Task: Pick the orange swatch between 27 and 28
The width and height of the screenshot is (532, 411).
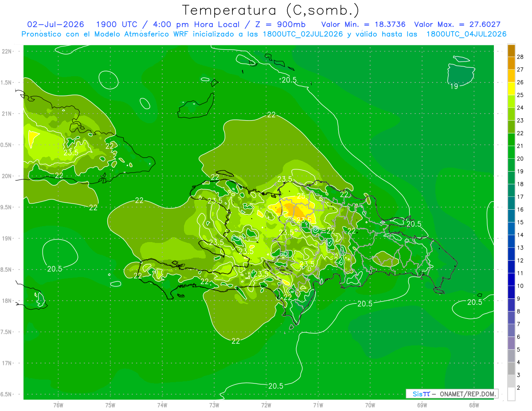Action: click(x=511, y=63)
